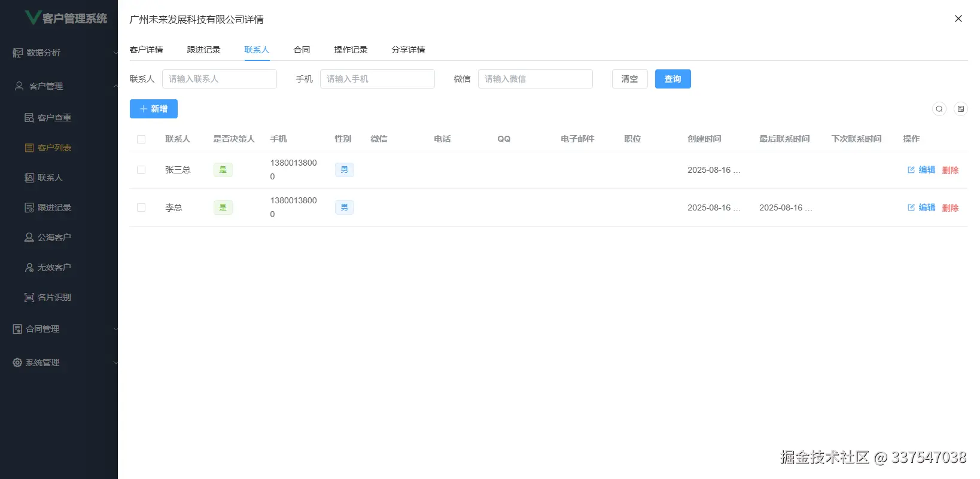Check the row for 张三总

coord(141,170)
